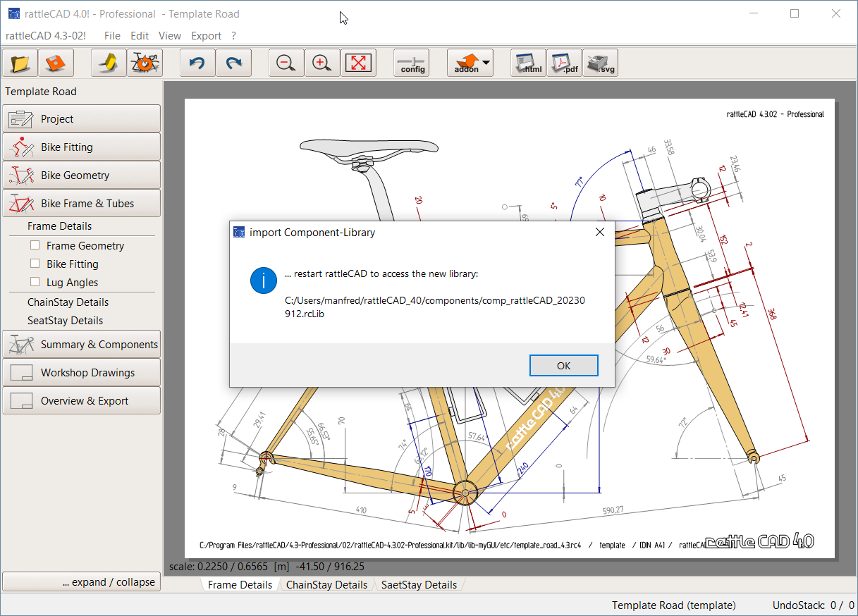
Task: Open the View menu
Action: click(x=170, y=35)
